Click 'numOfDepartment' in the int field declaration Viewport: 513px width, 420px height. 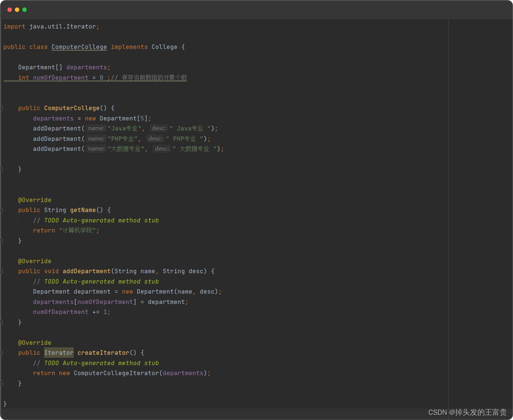[61, 78]
